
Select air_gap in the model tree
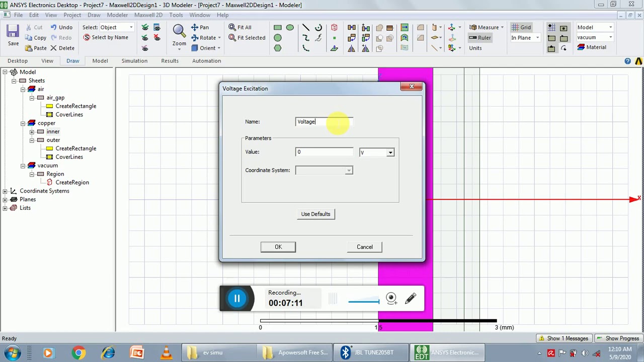55,98
